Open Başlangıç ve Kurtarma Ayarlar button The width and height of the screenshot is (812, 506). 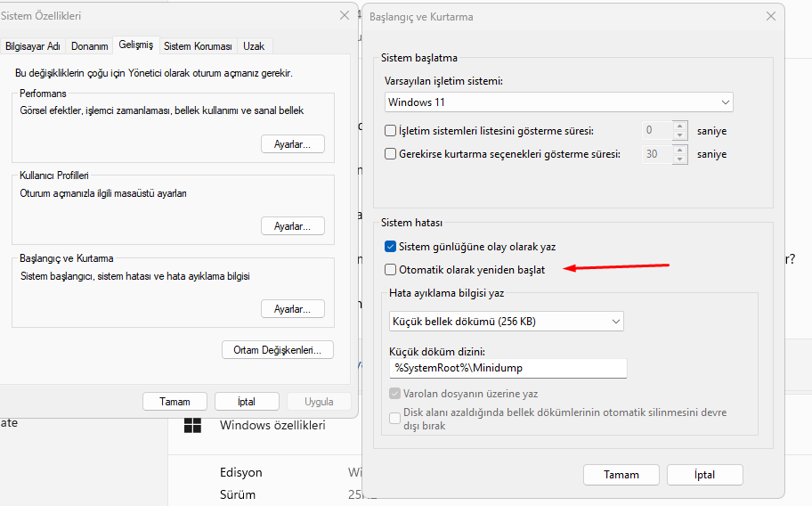293,308
